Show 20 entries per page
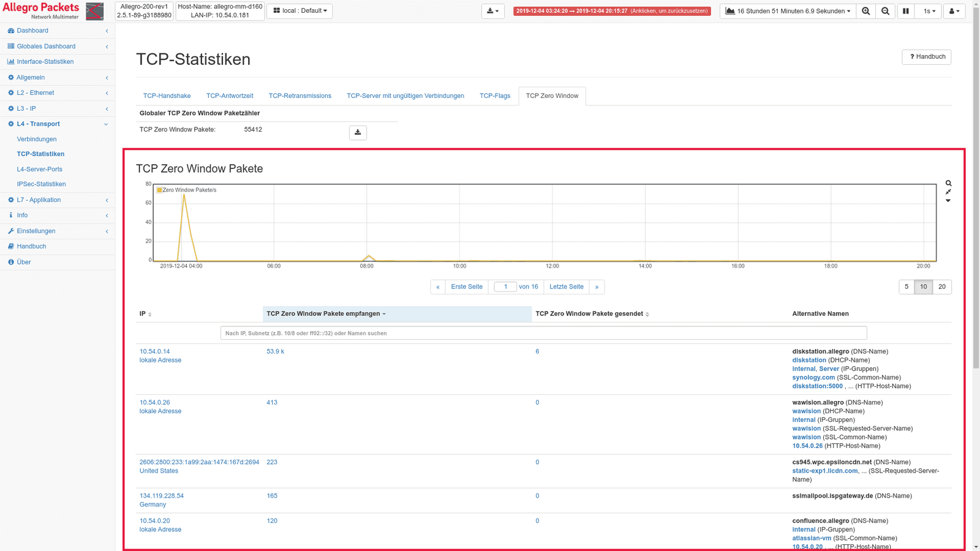The width and height of the screenshot is (980, 551). [941, 287]
